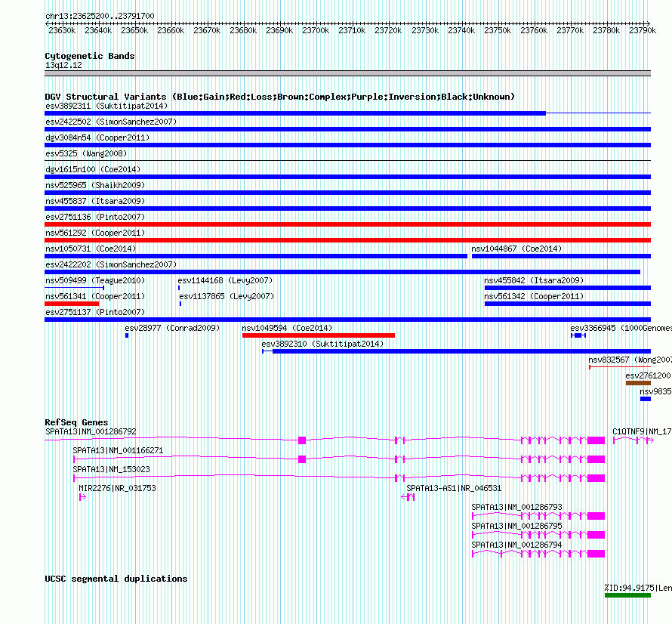Click the esv5325 (Wang2008) variant label
Viewport: 672px width, 624px height.
point(86,153)
